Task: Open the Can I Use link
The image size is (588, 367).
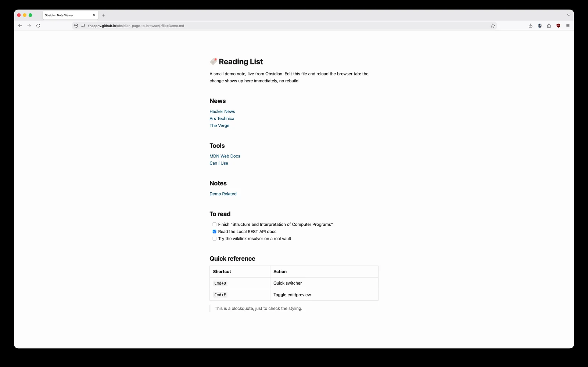Action: [219, 163]
